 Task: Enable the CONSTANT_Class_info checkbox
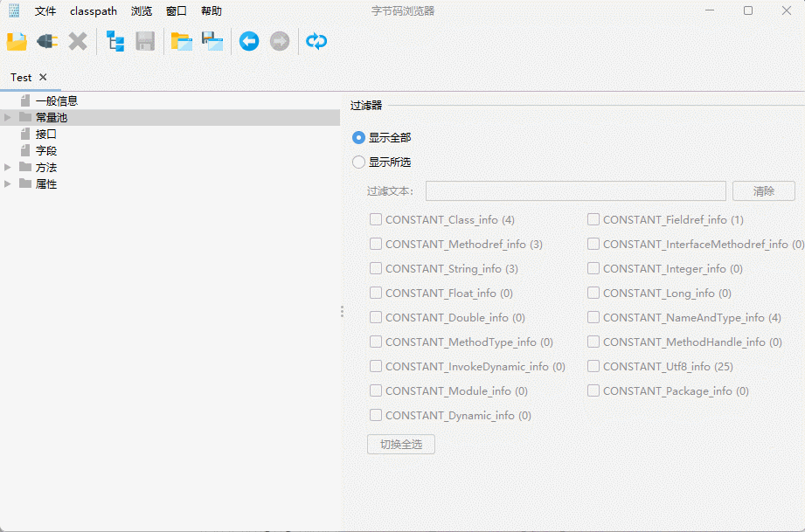(x=376, y=219)
